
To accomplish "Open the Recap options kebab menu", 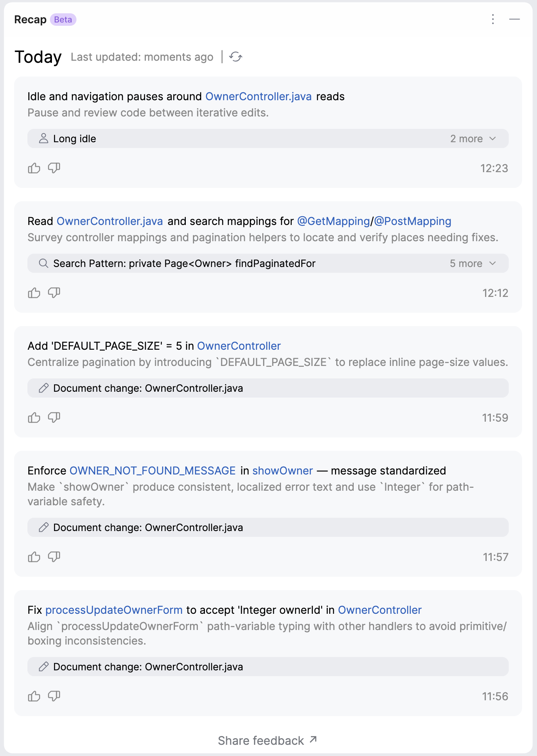I will click(x=493, y=19).
